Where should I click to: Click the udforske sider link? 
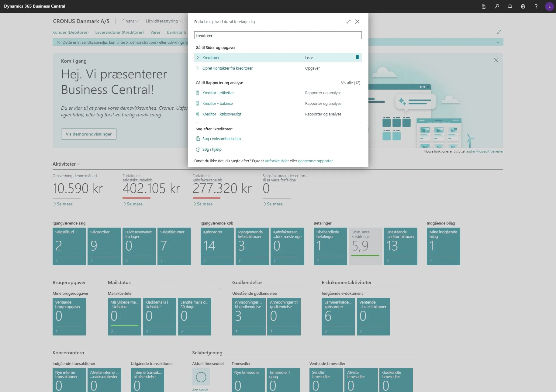[277, 161]
